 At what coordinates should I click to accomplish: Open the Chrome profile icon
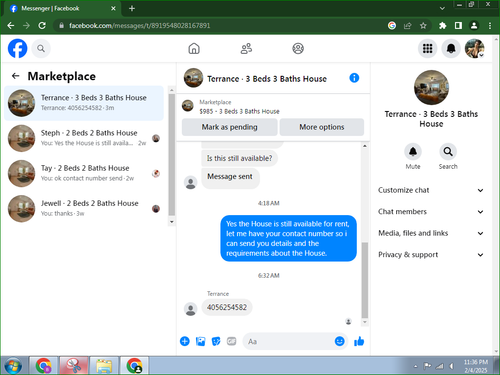tap(474, 25)
